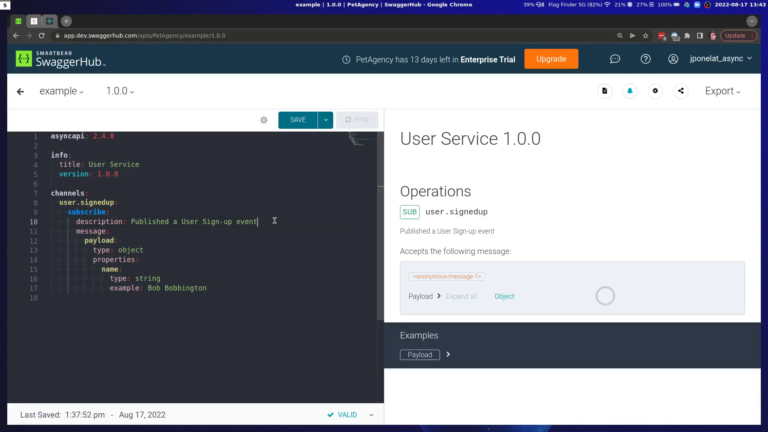Image resolution: width=768 pixels, height=432 pixels.
Task: Open the chat message icon
Action: click(615, 59)
